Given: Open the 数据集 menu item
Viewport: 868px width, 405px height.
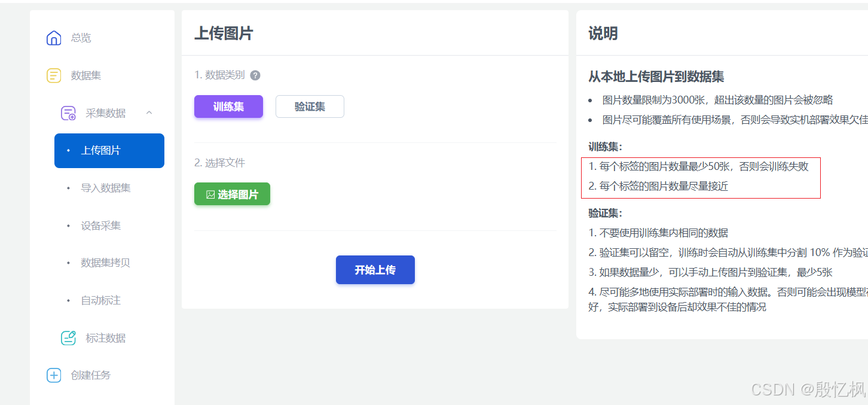Looking at the screenshot, I should 86,75.
